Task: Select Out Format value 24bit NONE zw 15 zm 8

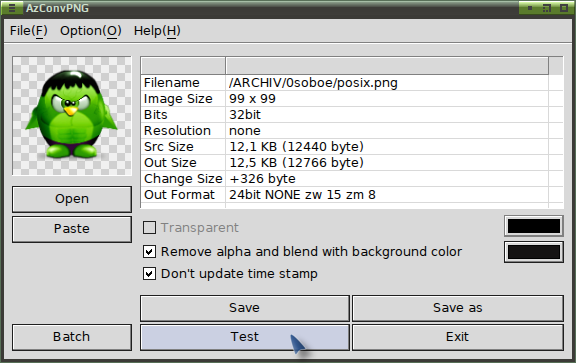Action: click(302, 195)
